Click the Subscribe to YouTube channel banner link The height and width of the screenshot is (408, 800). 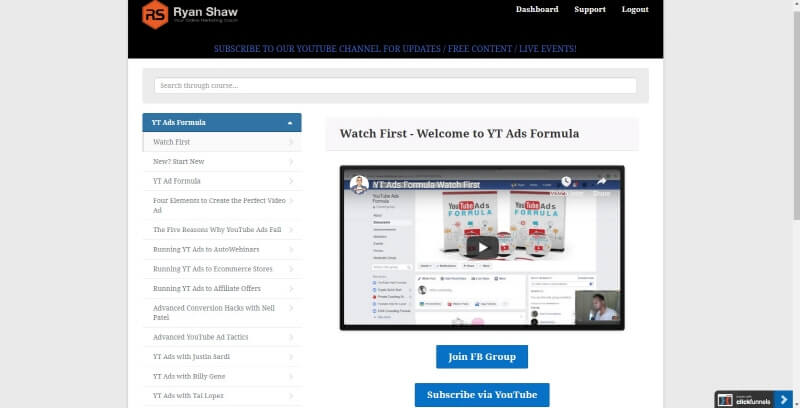pos(395,49)
